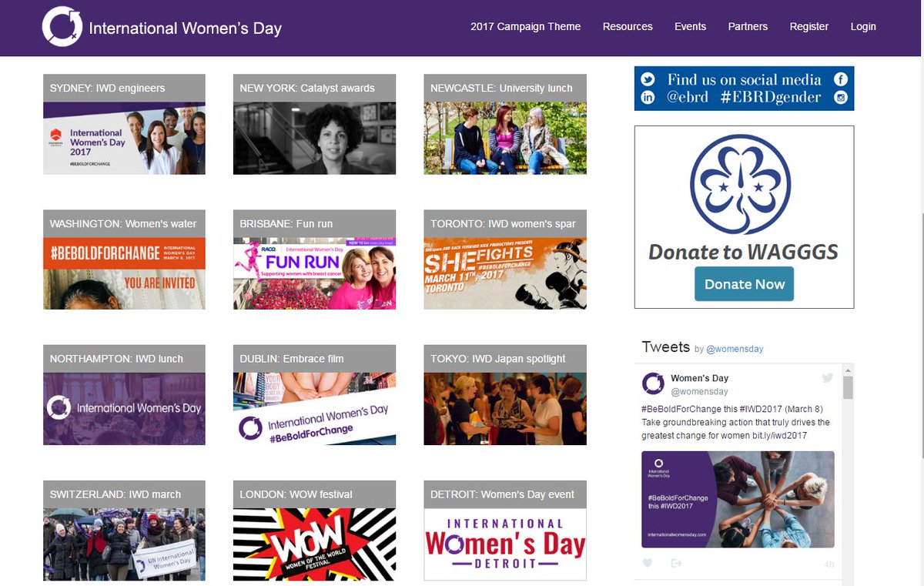The height and width of the screenshot is (586, 924).
Task: Click the International Women's Day circular logo
Action: (62, 27)
